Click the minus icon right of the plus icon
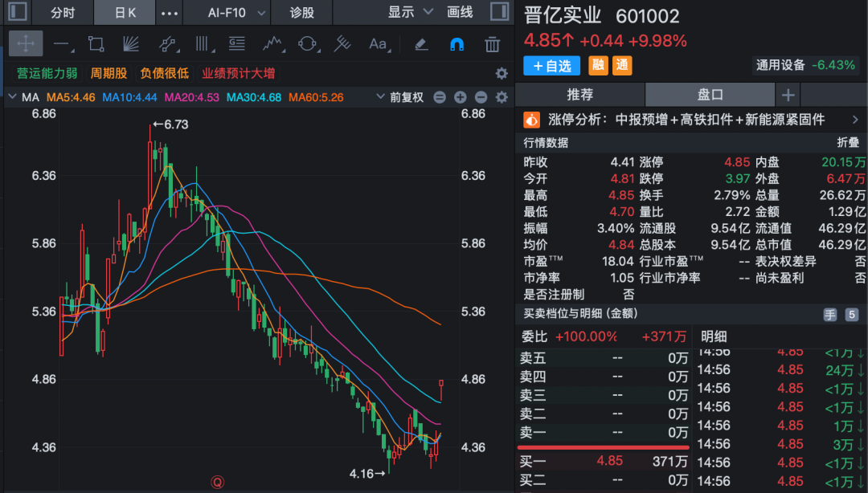Viewport: 868px width, 493px height. coord(481,97)
